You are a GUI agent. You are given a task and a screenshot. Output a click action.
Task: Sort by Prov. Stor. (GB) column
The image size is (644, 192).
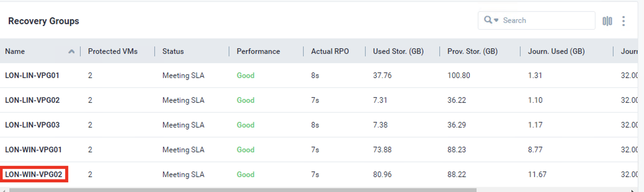[x=472, y=51]
